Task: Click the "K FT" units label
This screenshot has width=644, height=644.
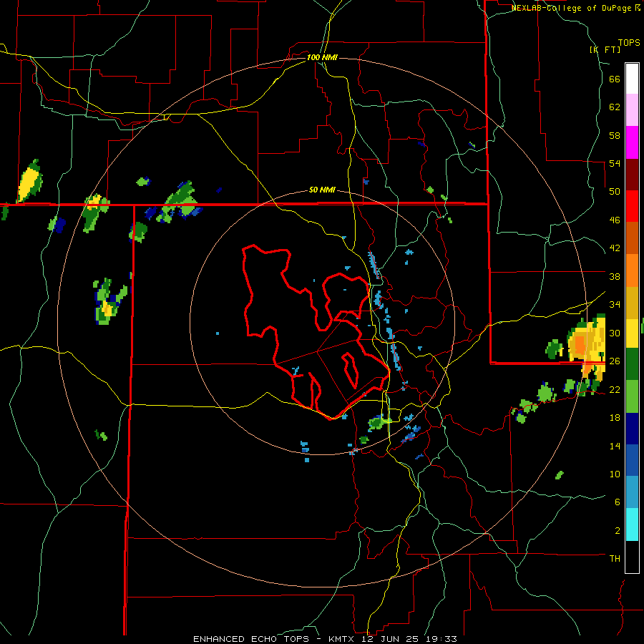Action: click(x=605, y=49)
